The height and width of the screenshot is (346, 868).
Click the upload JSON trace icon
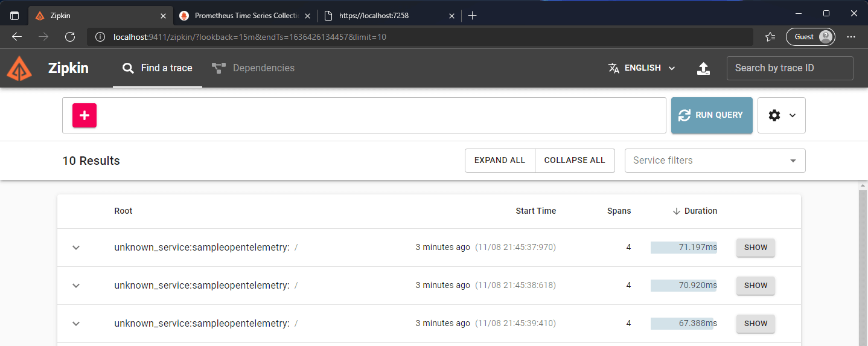[703, 68]
